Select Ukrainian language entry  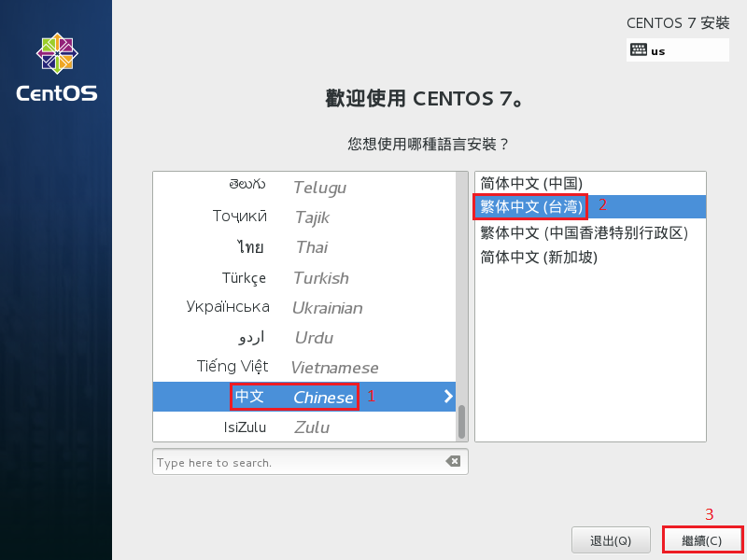(x=304, y=307)
